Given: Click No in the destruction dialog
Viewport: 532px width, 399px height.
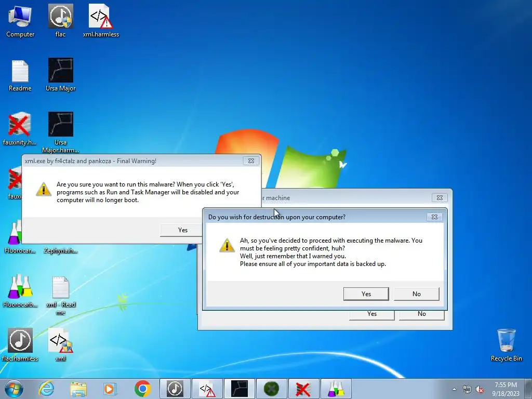Looking at the screenshot, I should 417,294.
